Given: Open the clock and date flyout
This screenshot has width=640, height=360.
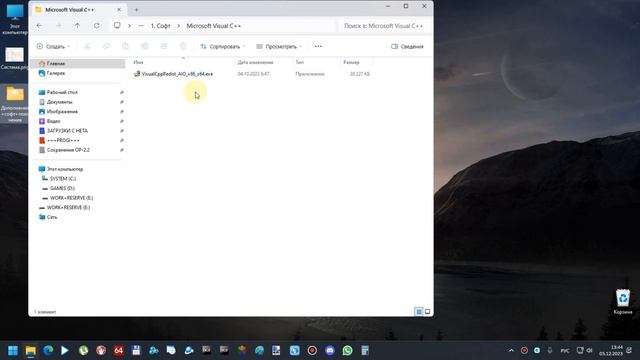Looking at the screenshot, I should coord(611,350).
